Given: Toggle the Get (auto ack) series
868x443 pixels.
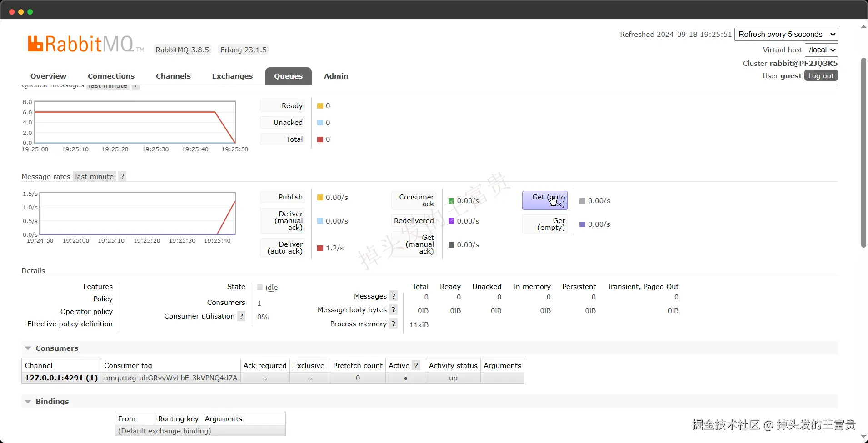Looking at the screenshot, I should coord(545,200).
